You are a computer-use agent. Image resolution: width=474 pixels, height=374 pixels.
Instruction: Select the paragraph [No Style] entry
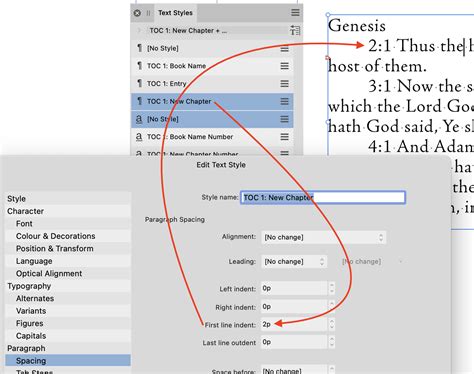(212, 48)
